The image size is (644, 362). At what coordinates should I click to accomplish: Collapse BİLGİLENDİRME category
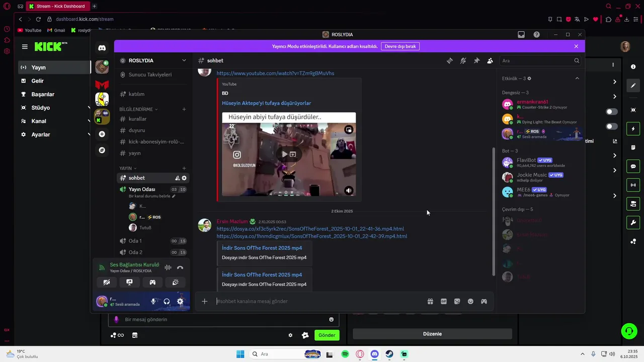(x=138, y=109)
